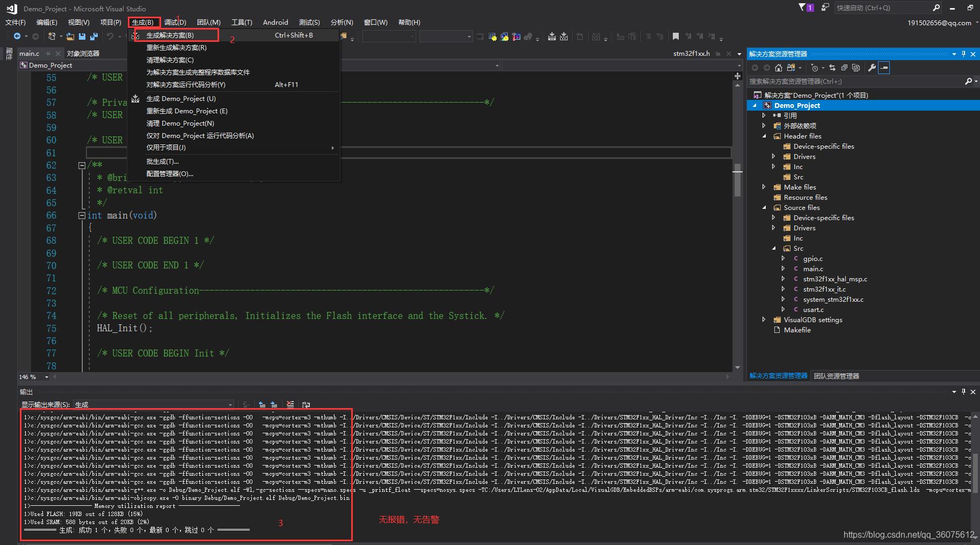Clear all text in the Output window
The height and width of the screenshot is (545, 980).
coord(291,404)
